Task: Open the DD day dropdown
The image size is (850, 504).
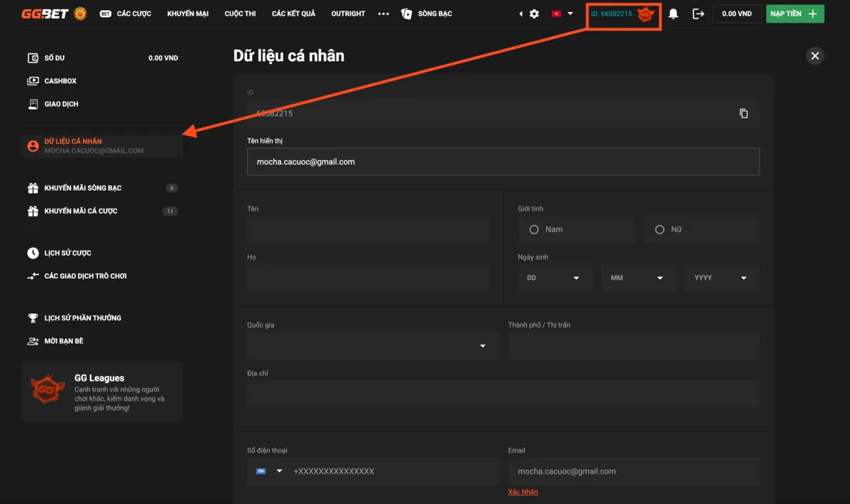Action: pos(555,278)
